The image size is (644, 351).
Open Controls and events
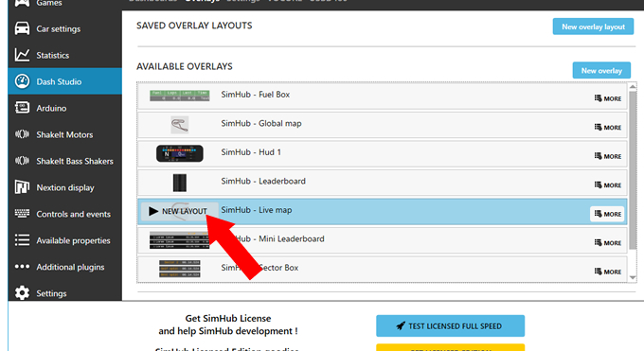65,214
